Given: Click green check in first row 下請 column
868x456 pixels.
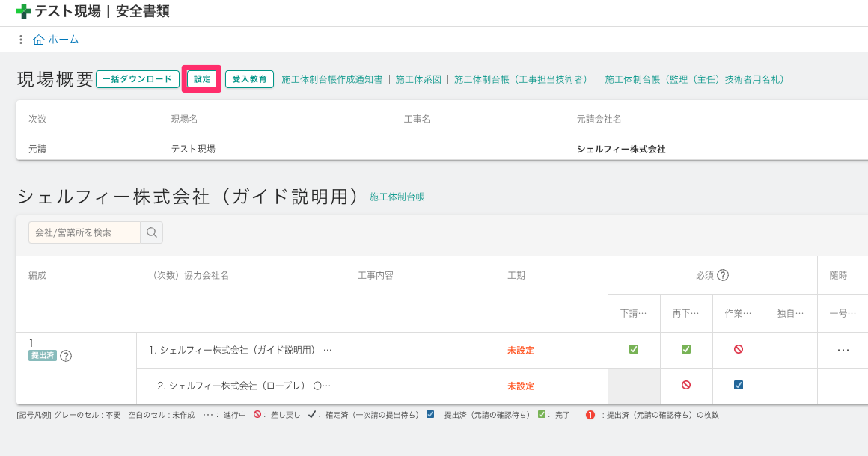Looking at the screenshot, I should 634,349.
